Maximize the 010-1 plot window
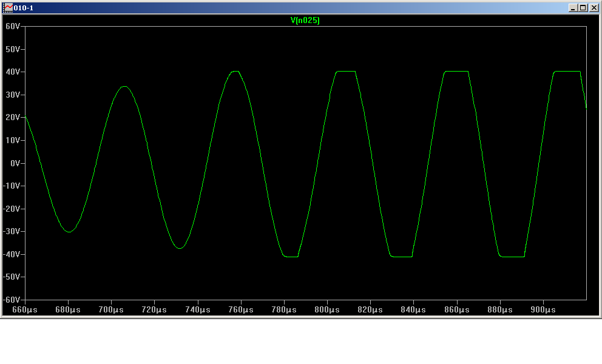The width and height of the screenshot is (602, 364). pyautogui.click(x=583, y=7)
